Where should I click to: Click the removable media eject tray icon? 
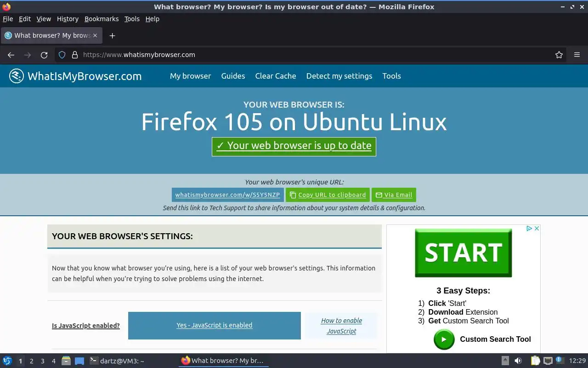[x=505, y=361]
